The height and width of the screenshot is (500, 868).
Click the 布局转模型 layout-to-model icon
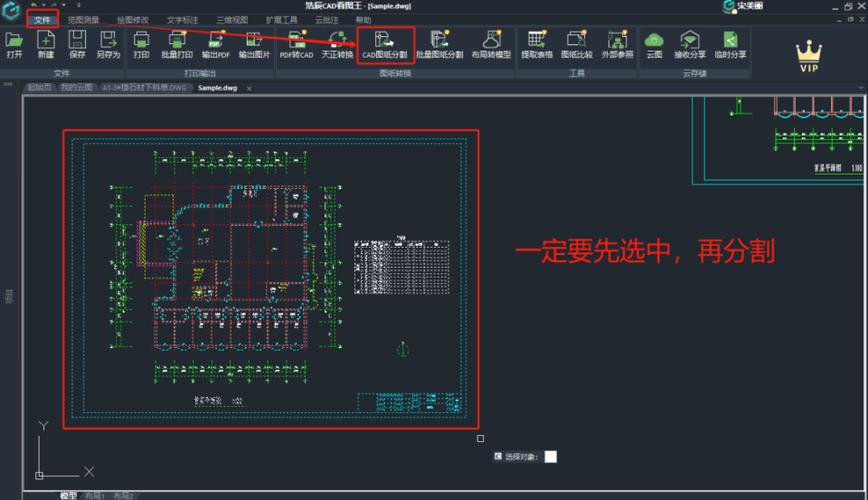pyautogui.click(x=491, y=44)
